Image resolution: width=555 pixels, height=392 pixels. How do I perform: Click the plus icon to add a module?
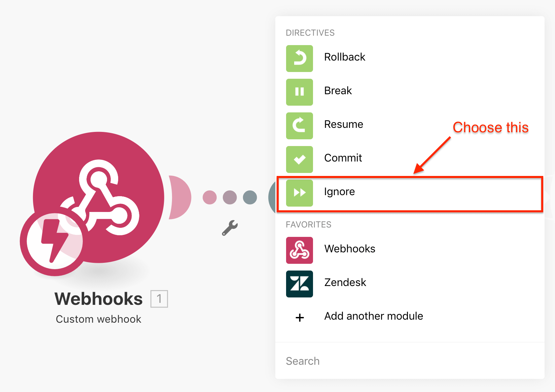(x=300, y=317)
